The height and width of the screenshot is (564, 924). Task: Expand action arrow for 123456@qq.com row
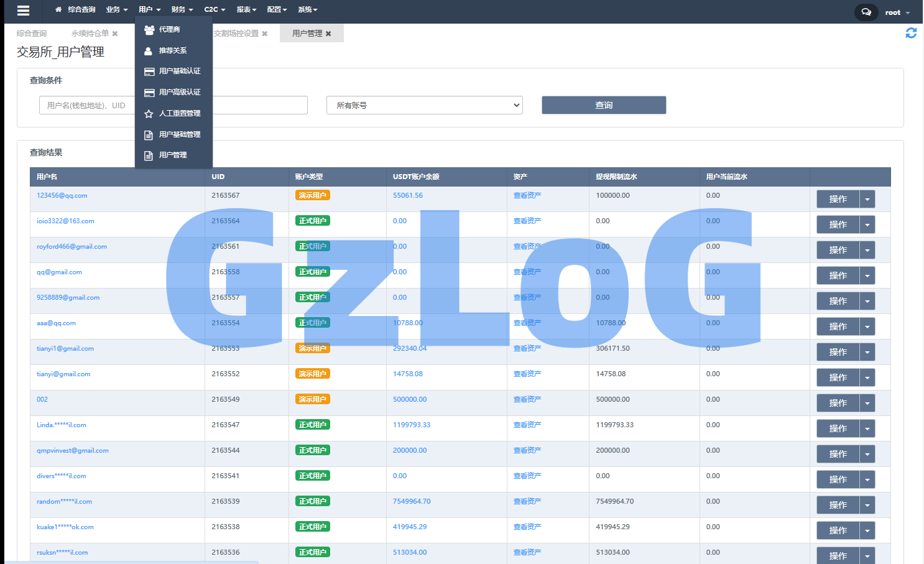pos(867,199)
